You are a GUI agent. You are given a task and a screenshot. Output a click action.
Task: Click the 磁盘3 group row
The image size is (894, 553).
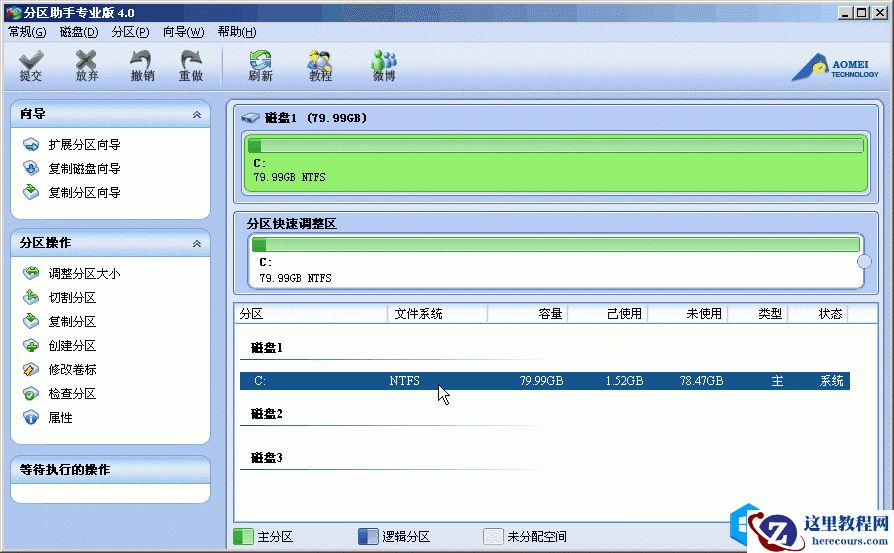point(267,458)
